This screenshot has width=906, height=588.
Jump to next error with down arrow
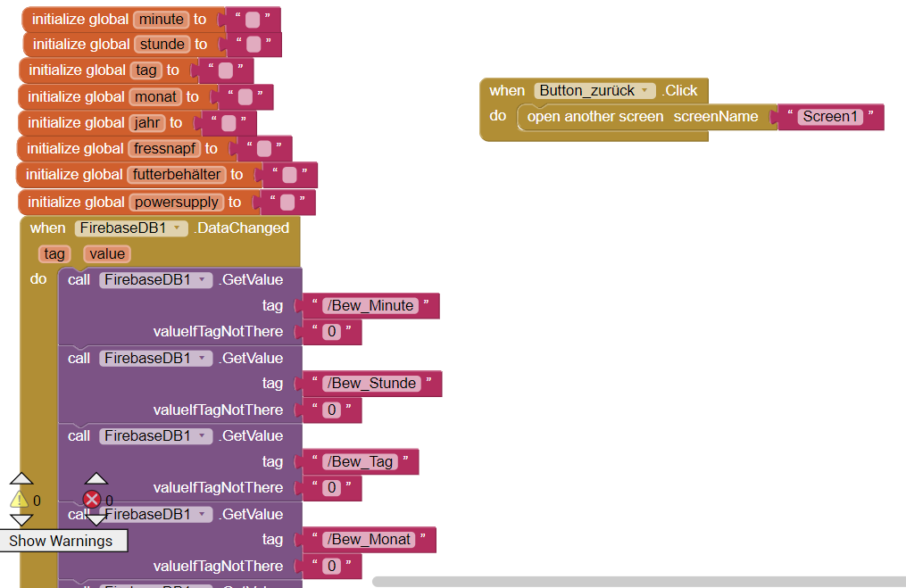[96, 520]
